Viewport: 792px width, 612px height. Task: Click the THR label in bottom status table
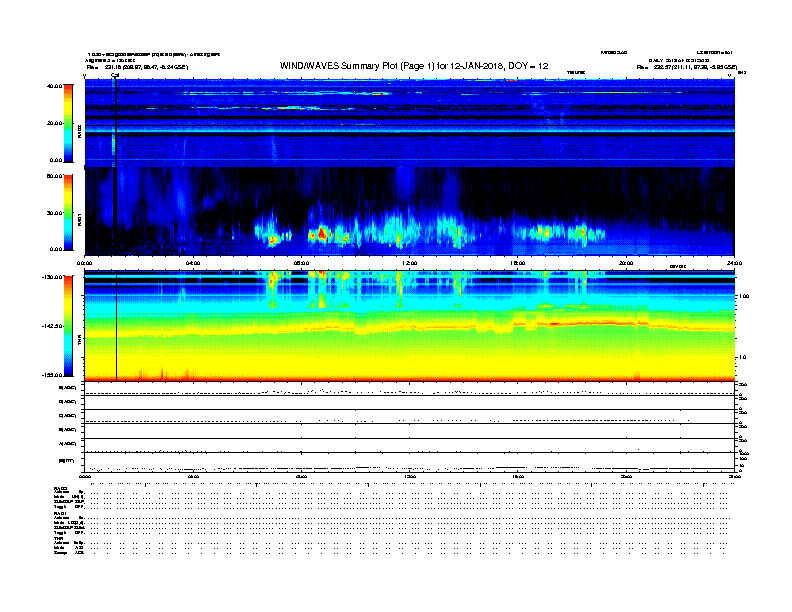tap(58, 538)
